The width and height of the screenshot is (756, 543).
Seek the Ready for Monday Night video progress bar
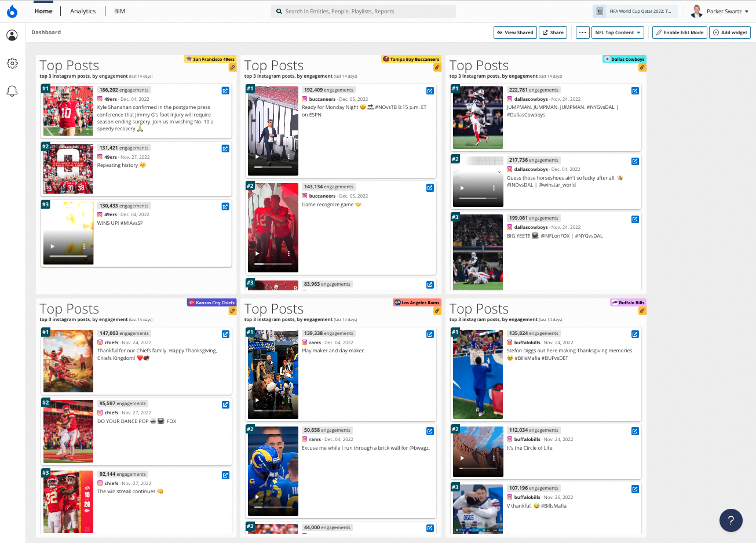point(273,166)
